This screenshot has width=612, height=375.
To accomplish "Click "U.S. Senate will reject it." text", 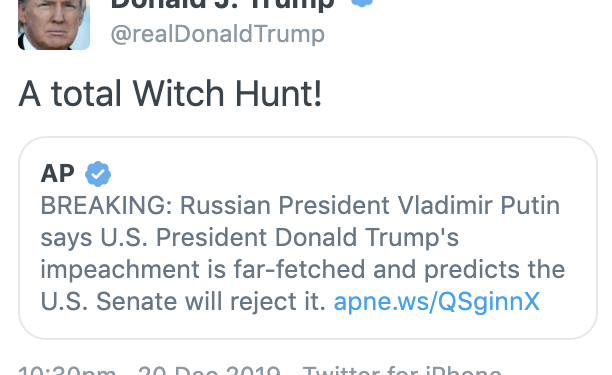I will [x=183, y=302].
